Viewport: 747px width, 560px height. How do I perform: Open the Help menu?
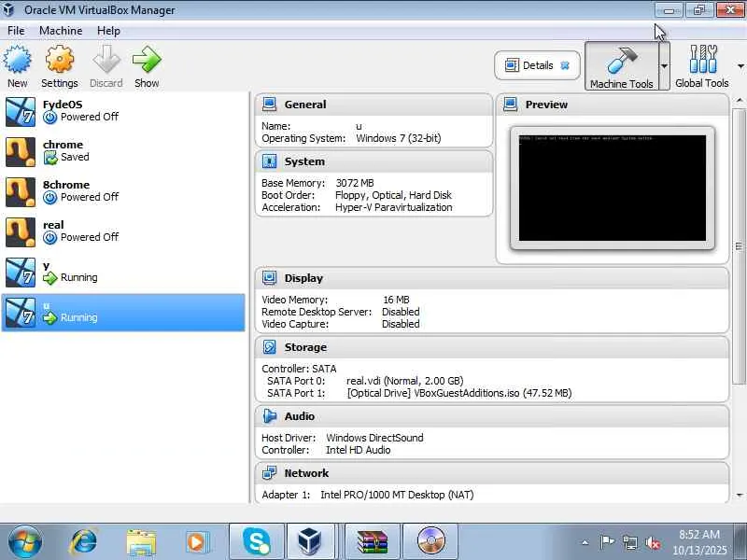tap(108, 31)
